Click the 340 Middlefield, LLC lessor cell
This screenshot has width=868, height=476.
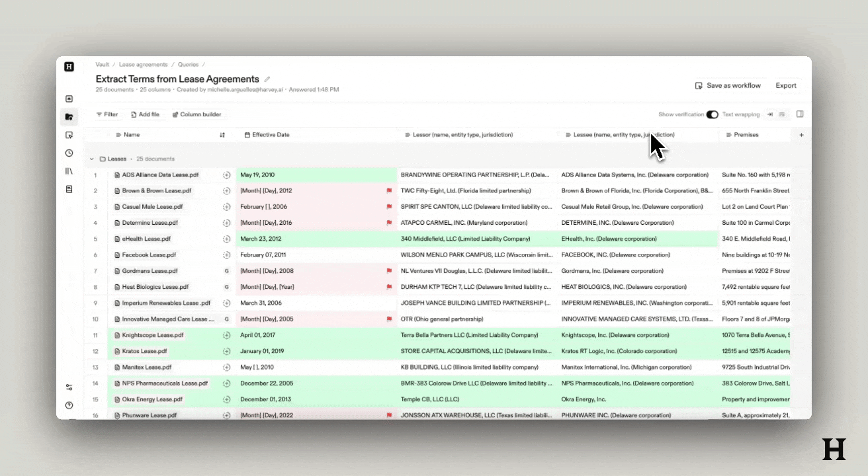pyautogui.click(x=477, y=239)
